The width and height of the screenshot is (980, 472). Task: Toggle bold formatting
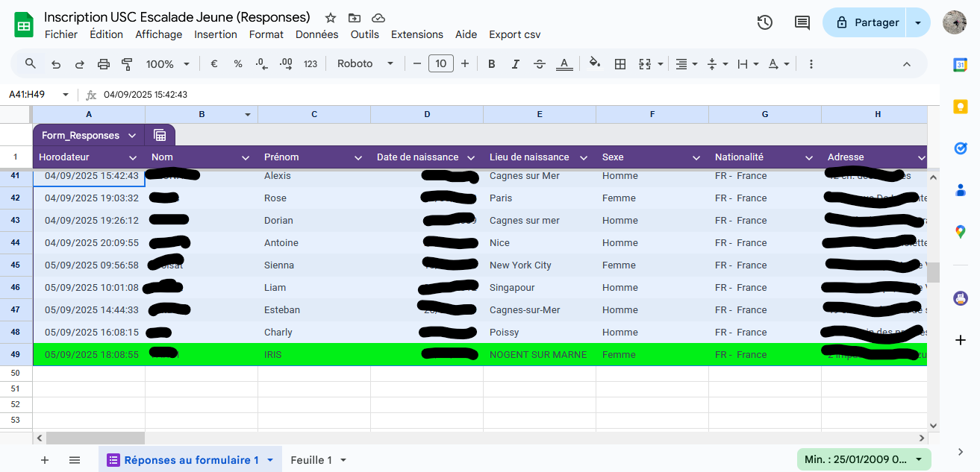coord(491,64)
